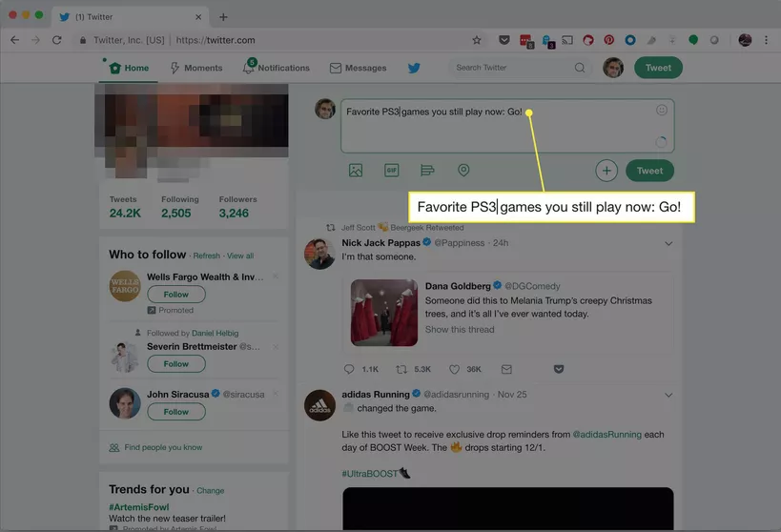
Task: Open Chrome three-dot menu
Action: (766, 40)
